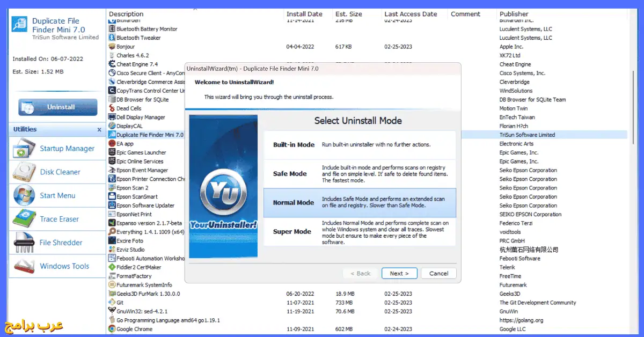Open the Trace Eraser icon
The width and height of the screenshot is (644, 337).
[24, 219]
